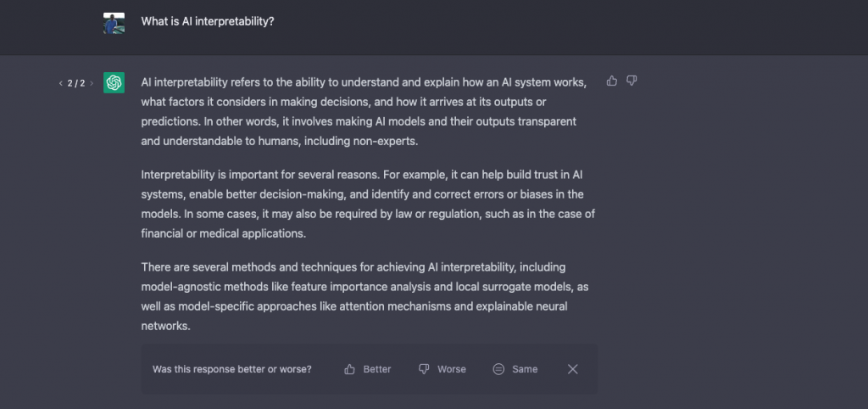
Task: Click the word 'networks.' at response end
Action: 166,326
